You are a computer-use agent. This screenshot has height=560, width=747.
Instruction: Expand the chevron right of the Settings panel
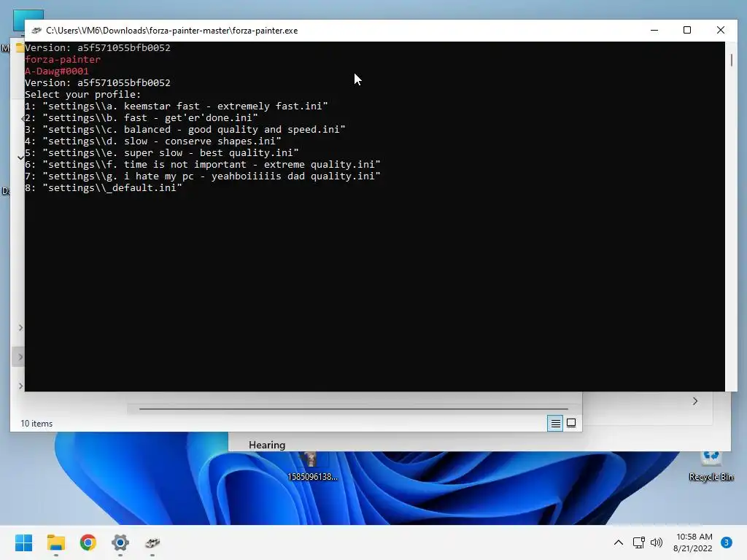(695, 402)
